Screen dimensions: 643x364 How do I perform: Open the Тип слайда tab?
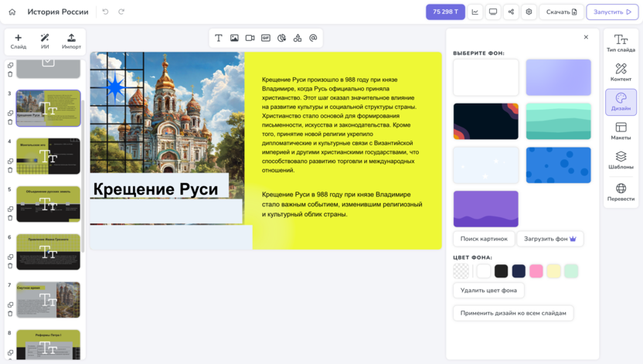pyautogui.click(x=621, y=43)
